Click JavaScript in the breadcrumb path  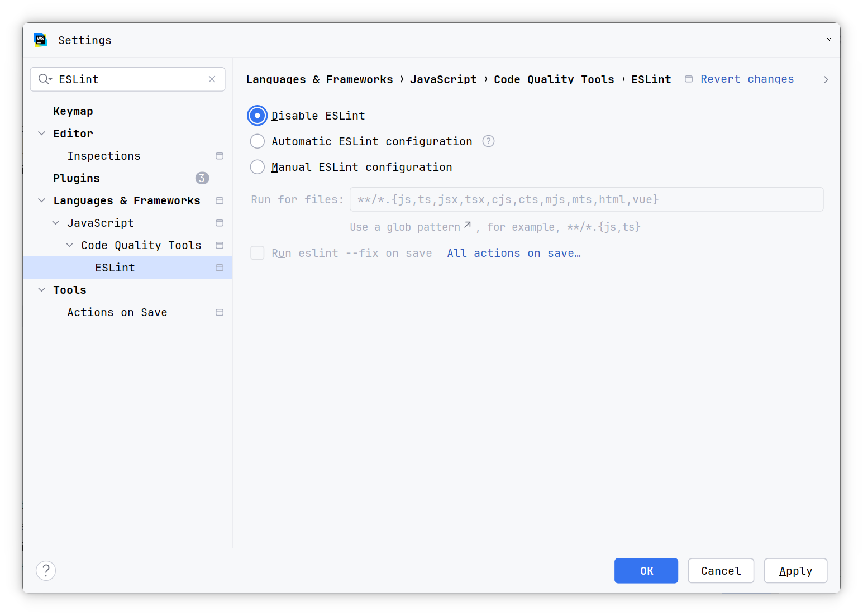[444, 79]
